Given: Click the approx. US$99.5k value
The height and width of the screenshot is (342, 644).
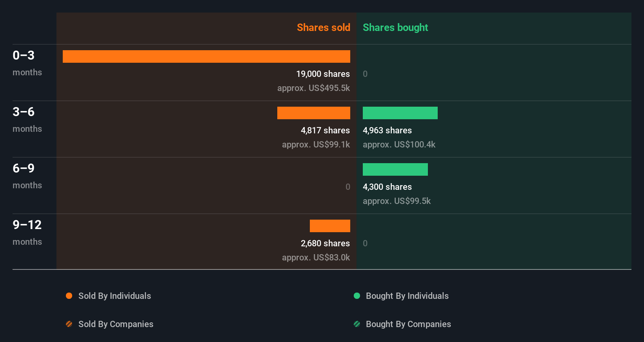Looking at the screenshot, I should tap(397, 201).
